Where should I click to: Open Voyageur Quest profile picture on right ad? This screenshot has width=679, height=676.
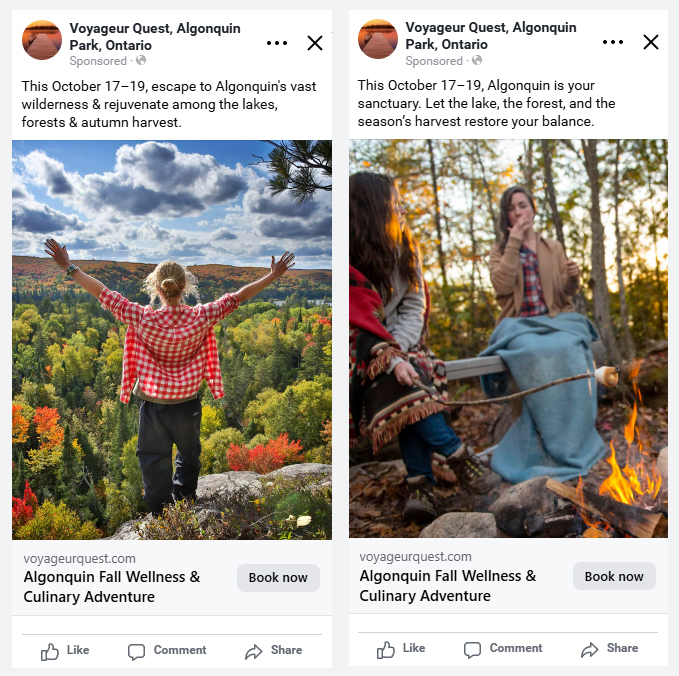[x=378, y=40]
